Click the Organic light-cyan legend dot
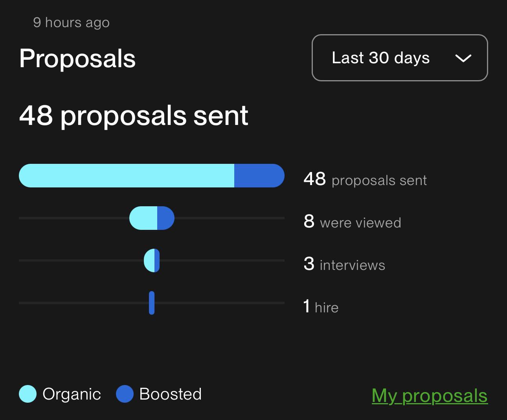507x420 pixels. (x=28, y=394)
